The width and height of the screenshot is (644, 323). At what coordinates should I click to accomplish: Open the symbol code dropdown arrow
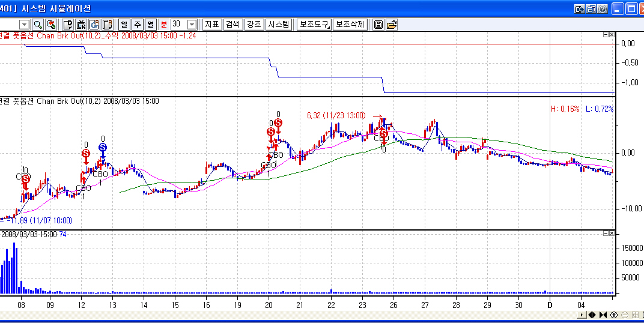[25, 25]
